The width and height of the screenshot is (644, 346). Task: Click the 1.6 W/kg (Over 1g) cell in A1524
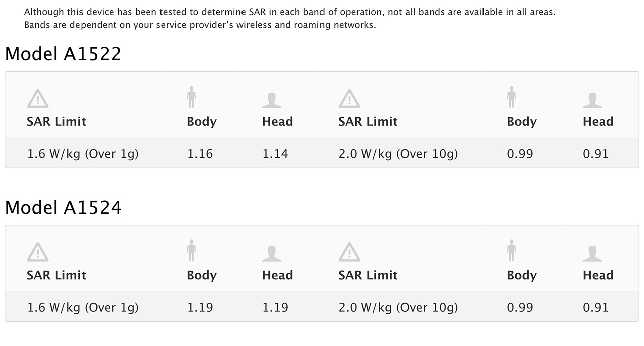click(x=83, y=307)
